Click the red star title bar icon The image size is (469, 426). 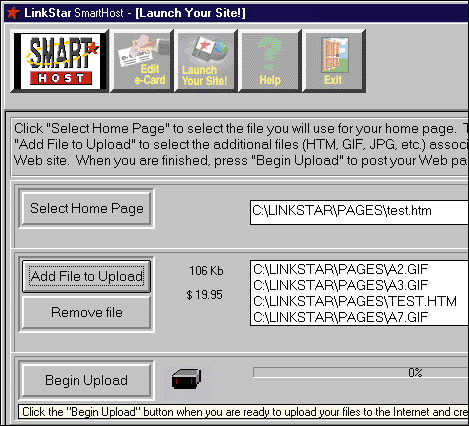pyautogui.click(x=13, y=13)
